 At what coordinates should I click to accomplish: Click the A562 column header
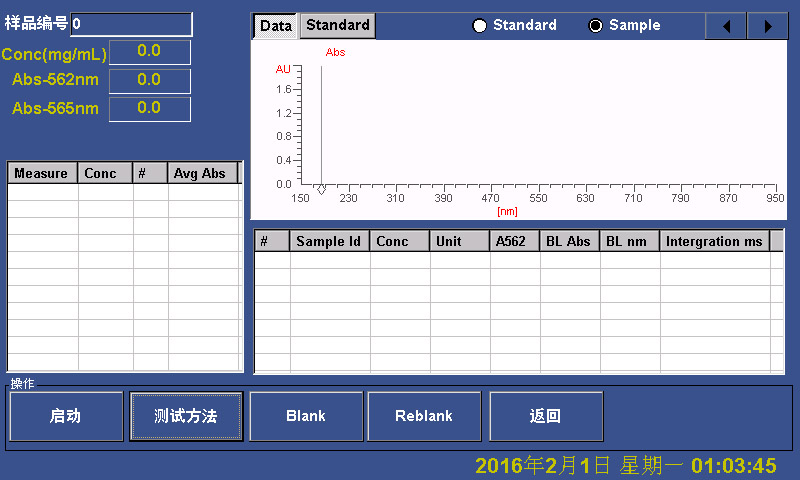512,241
